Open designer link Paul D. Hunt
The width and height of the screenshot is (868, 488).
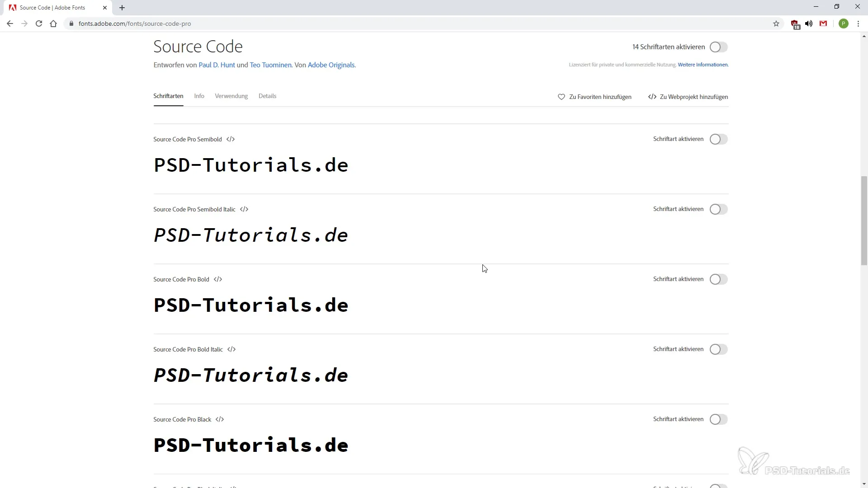click(217, 65)
